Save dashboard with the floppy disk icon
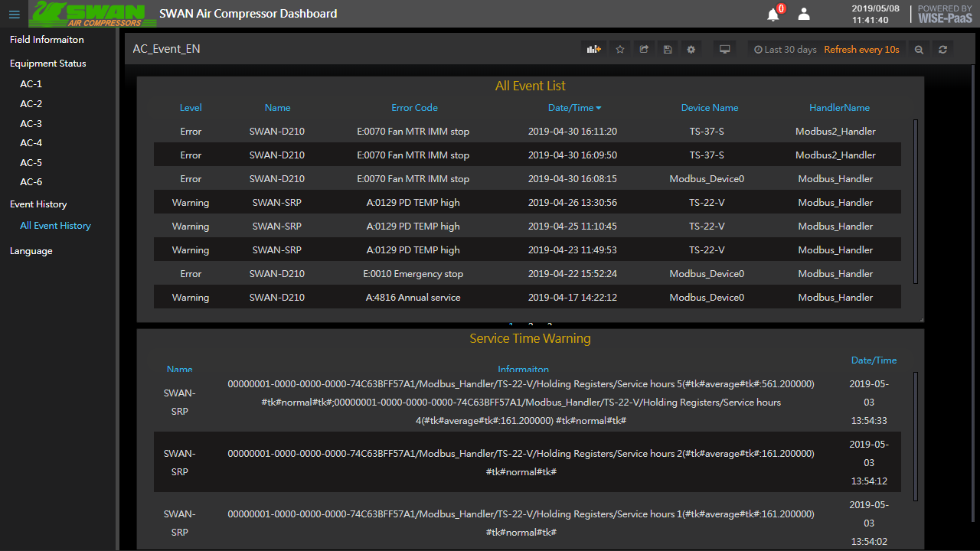980x551 pixels. coord(668,49)
